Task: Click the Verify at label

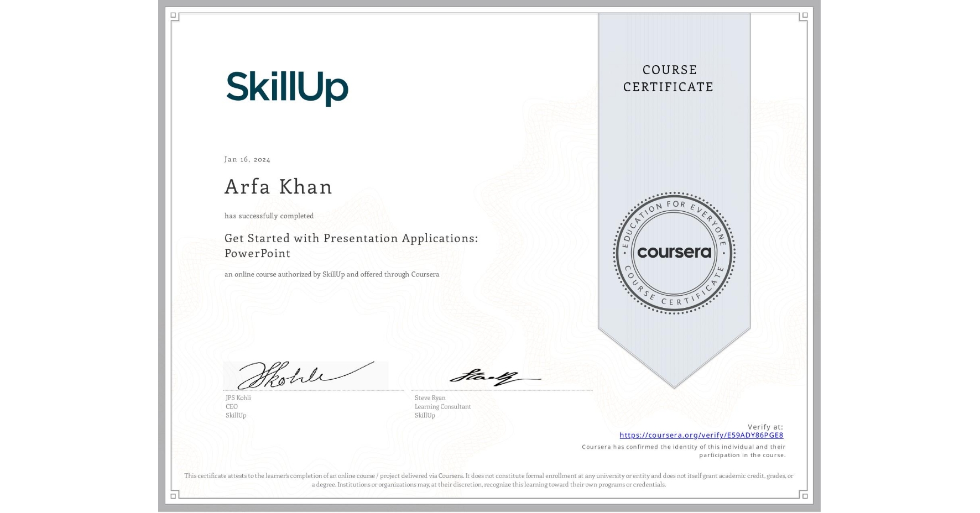Action: [768, 426]
